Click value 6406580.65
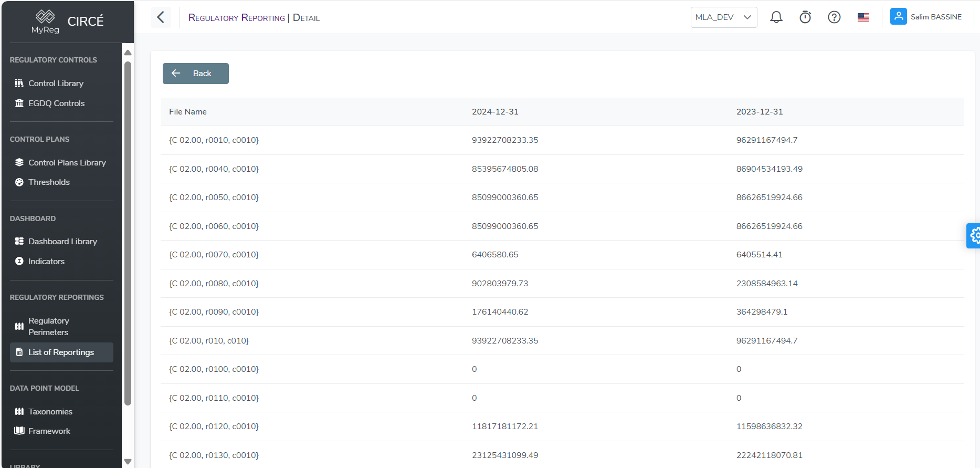Image resolution: width=980 pixels, height=468 pixels. coord(495,255)
